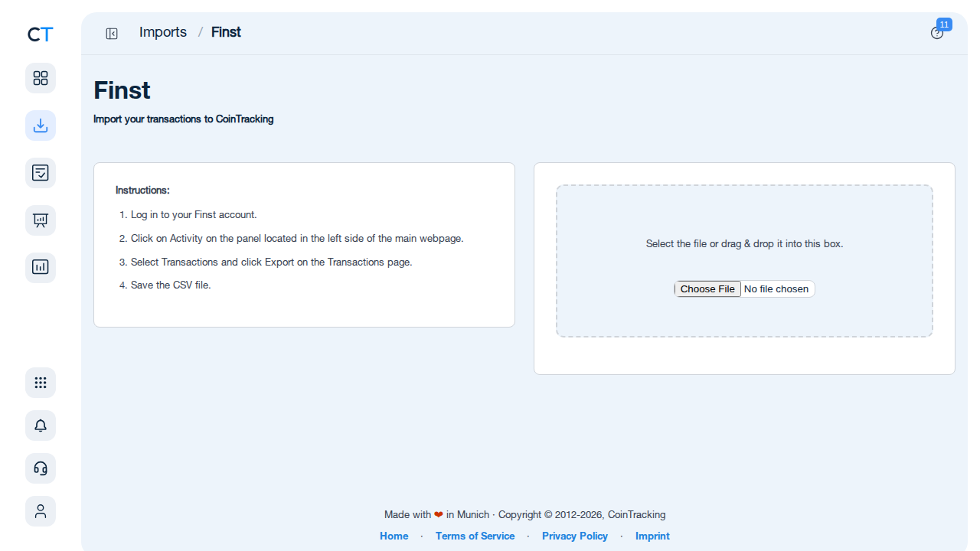Open the Privacy Policy link
The width and height of the screenshot is (980, 551).
point(575,536)
